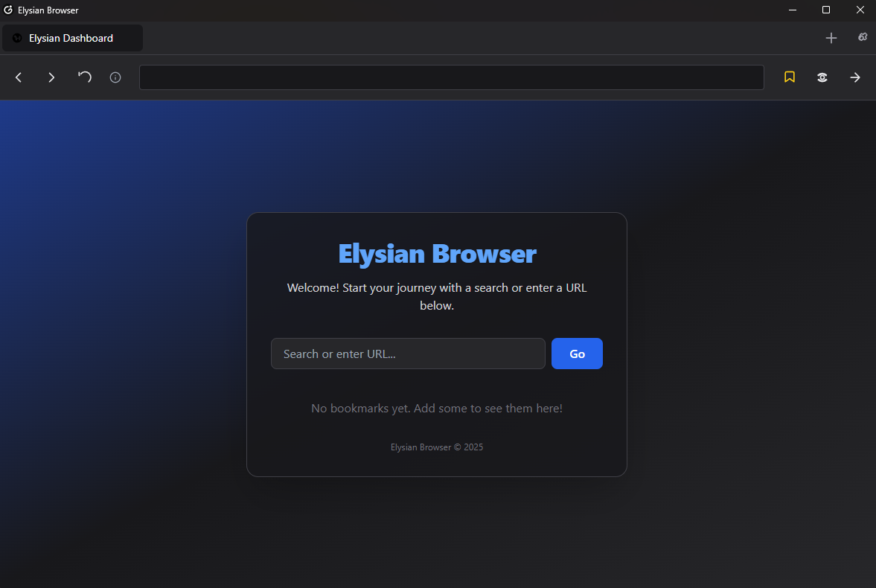Click the Elysian Browser heading on the card
The width and height of the screenshot is (876, 588).
pos(437,254)
